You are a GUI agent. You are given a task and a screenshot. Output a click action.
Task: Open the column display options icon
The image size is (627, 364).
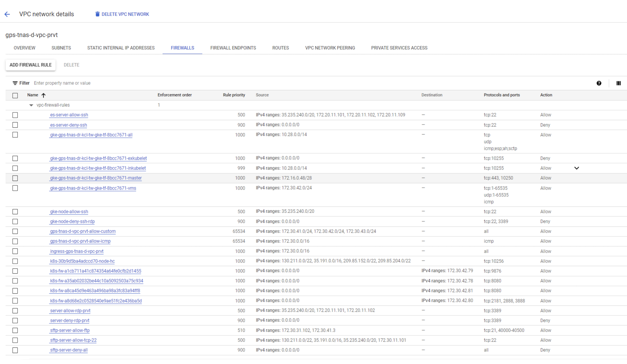click(618, 83)
